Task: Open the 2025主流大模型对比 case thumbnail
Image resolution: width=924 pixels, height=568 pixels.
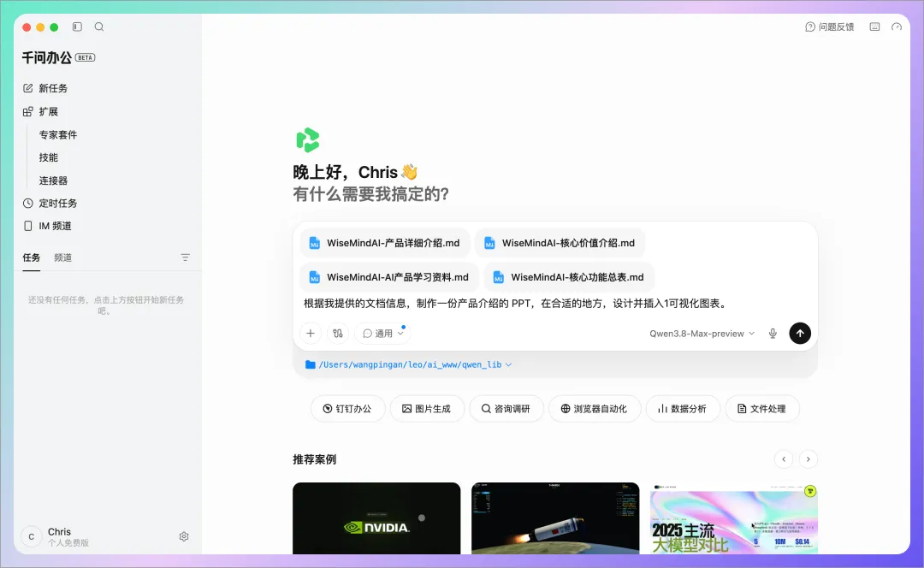Action: (734, 518)
